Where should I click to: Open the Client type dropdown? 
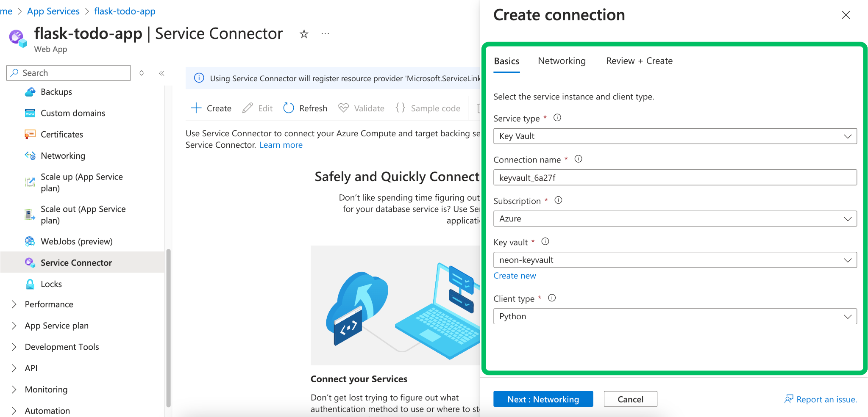pyautogui.click(x=675, y=317)
